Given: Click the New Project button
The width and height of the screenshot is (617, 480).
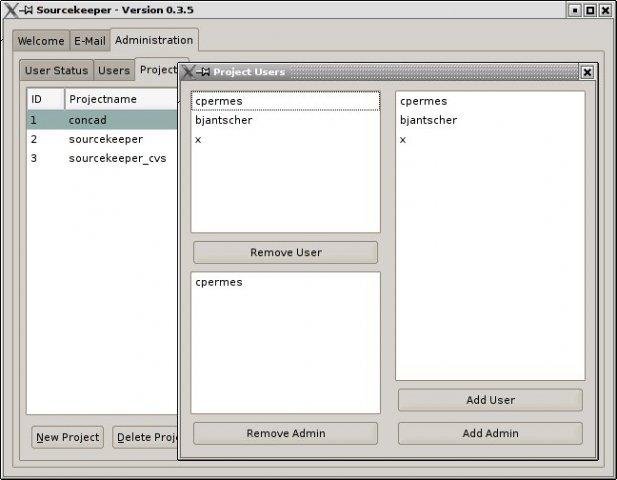Looking at the screenshot, I should tap(68, 437).
